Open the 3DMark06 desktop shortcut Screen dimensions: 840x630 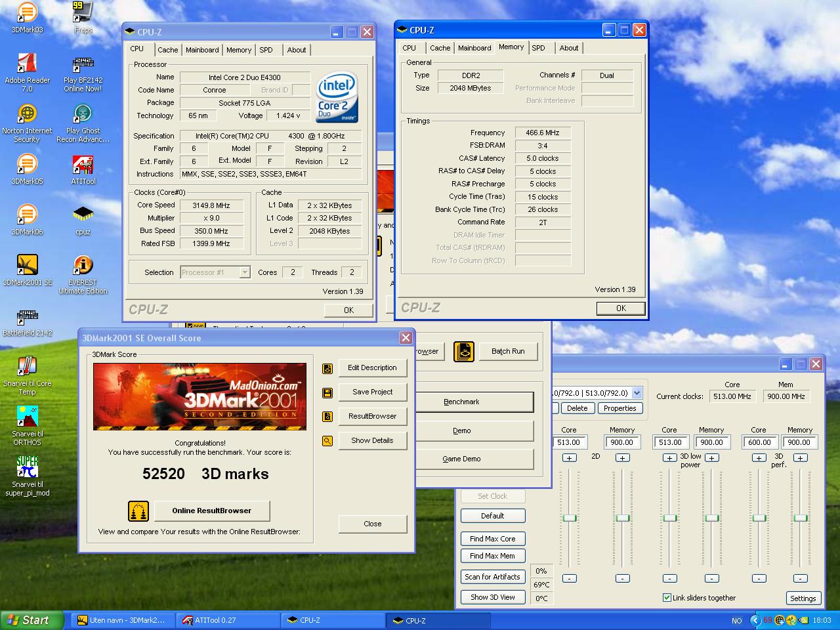(27, 219)
